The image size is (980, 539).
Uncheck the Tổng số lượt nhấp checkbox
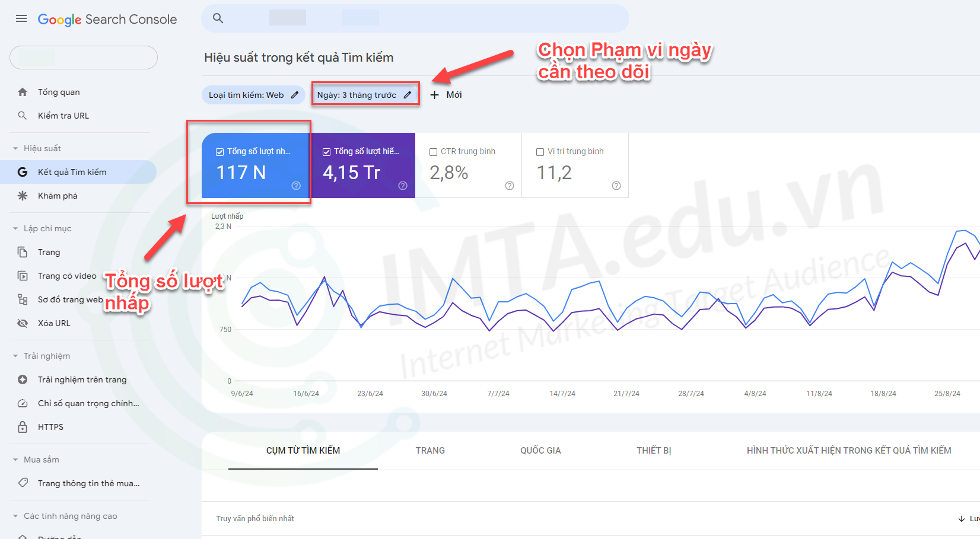pos(220,152)
